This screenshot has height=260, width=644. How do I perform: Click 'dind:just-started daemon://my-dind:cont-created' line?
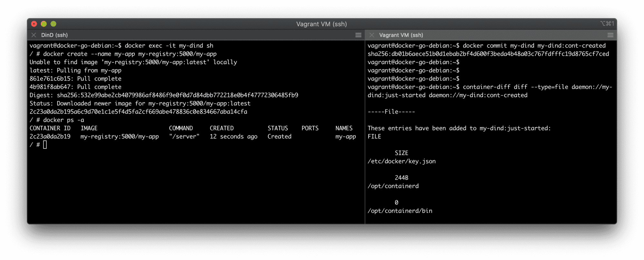pyautogui.click(x=448, y=95)
